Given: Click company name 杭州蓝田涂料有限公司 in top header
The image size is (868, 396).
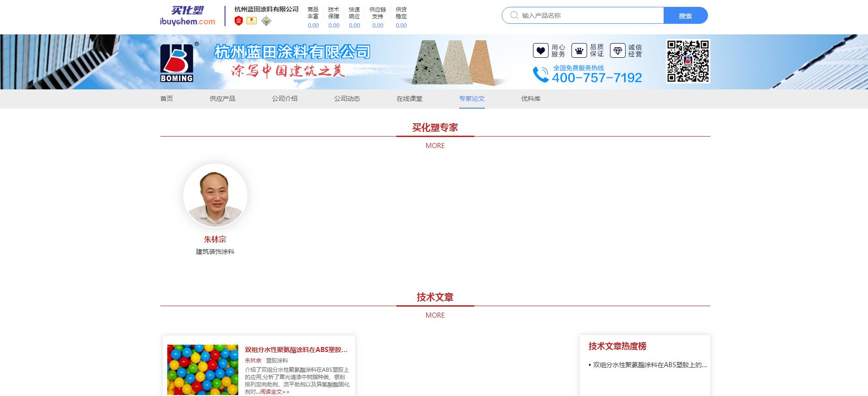Looking at the screenshot, I should [266, 9].
